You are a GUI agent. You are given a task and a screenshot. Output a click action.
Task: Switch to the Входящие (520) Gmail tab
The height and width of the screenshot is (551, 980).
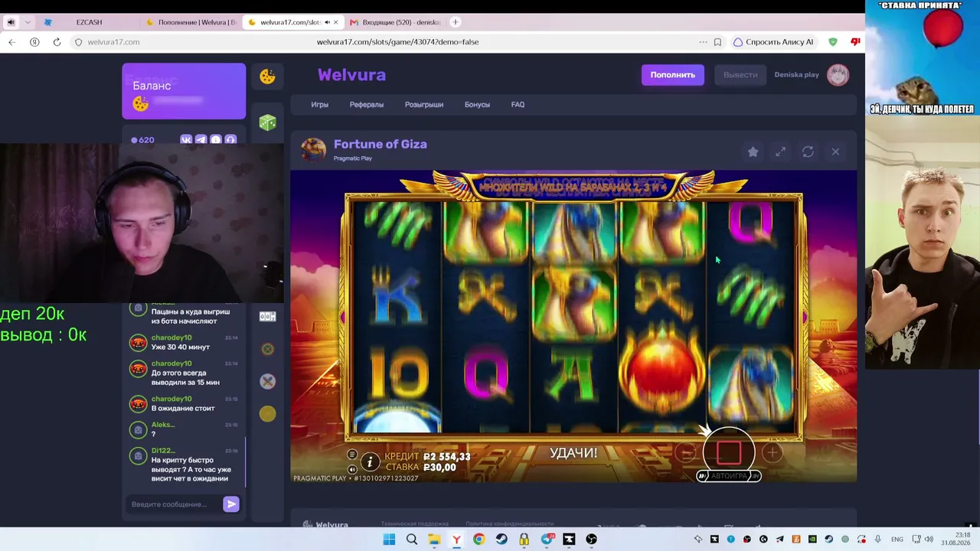[394, 22]
